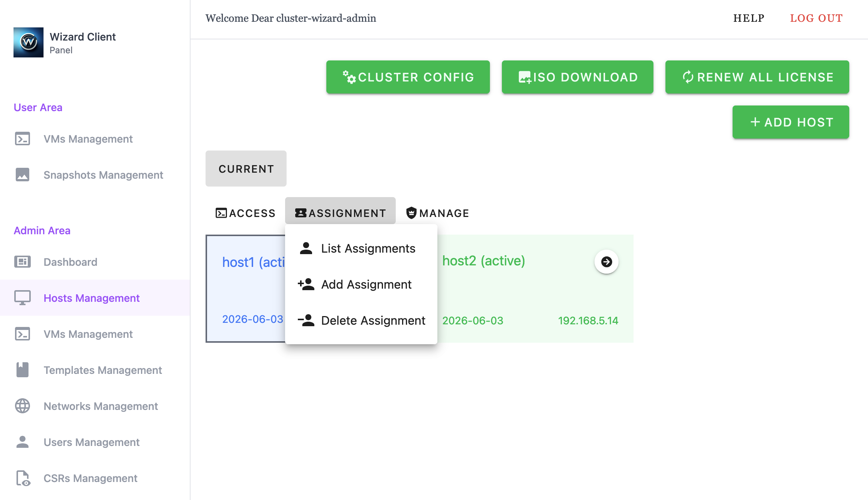Screen dimensions: 868x500
Task: Choose the Add Assignment menu entry
Action: [366, 285]
